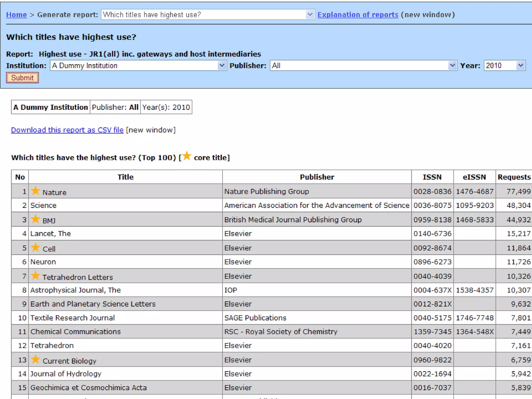
Task: Open the Publisher dropdown list
Action: [452, 65]
